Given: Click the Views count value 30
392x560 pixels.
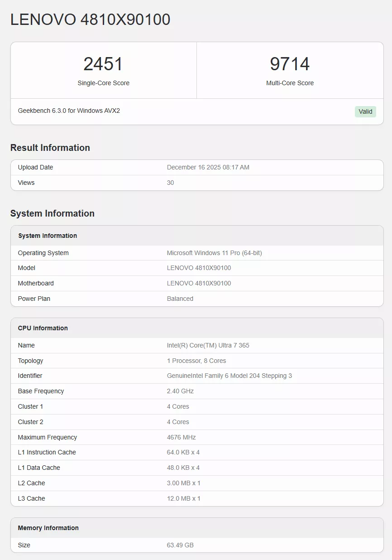Looking at the screenshot, I should pos(170,183).
